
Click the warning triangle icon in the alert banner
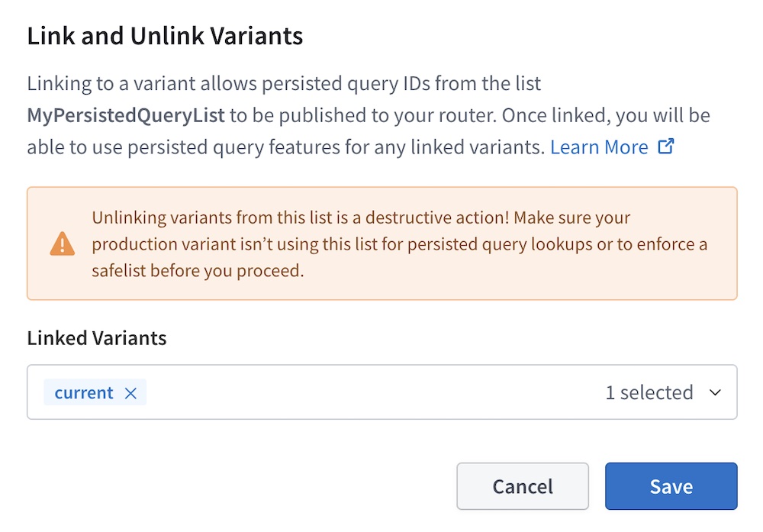click(x=61, y=245)
